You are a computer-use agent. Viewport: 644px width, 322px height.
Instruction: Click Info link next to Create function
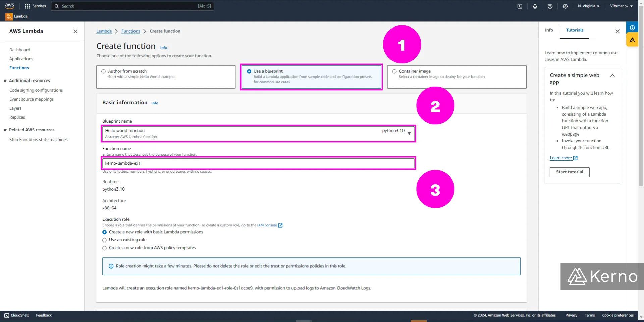click(x=164, y=48)
